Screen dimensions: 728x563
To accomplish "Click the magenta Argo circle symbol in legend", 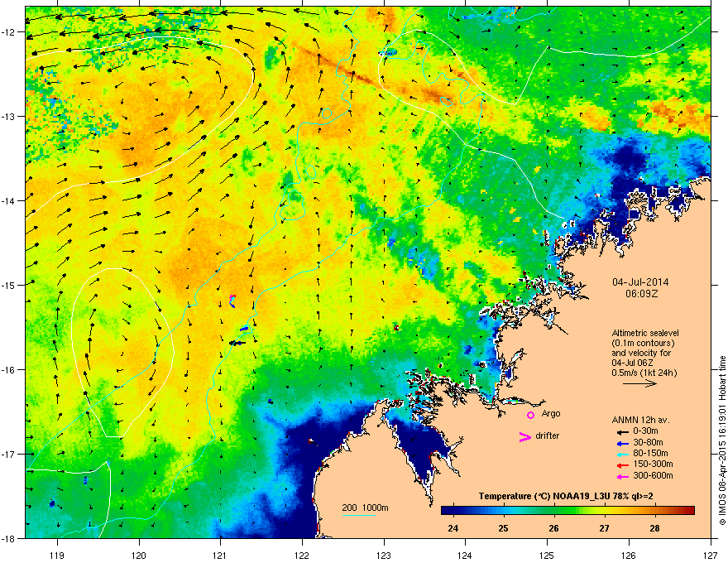I will [x=530, y=415].
